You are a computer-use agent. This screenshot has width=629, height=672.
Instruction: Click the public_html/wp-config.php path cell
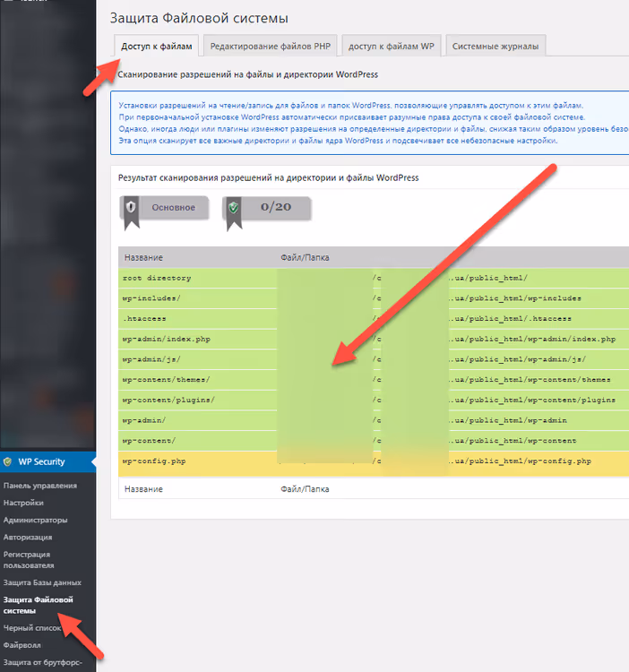pos(521,461)
